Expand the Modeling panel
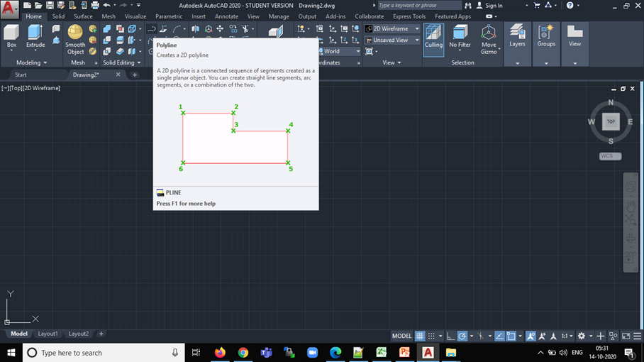The height and width of the screenshot is (362, 644). (32, 62)
